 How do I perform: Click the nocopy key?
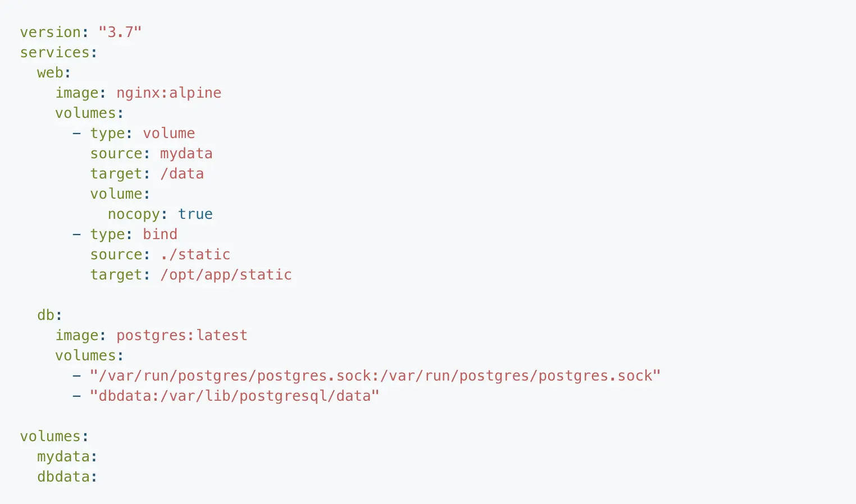pyautogui.click(x=134, y=214)
